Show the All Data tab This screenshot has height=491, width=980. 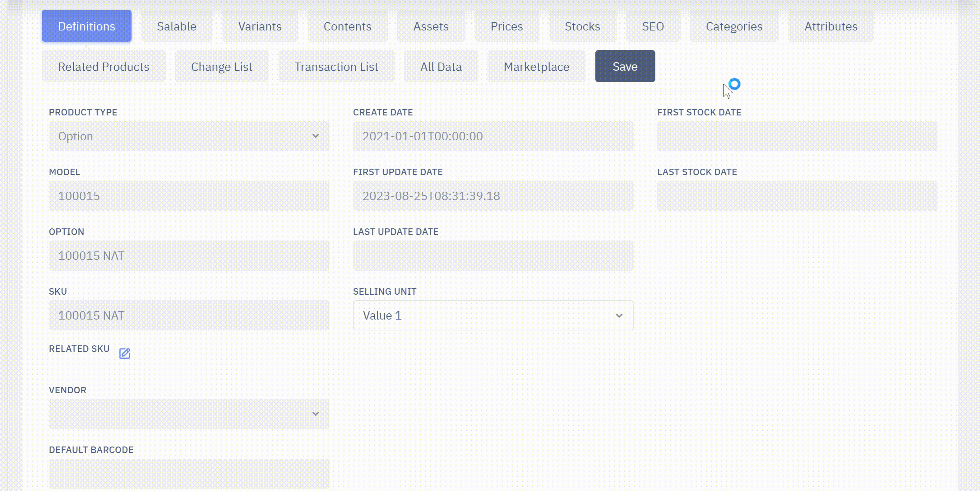[441, 66]
